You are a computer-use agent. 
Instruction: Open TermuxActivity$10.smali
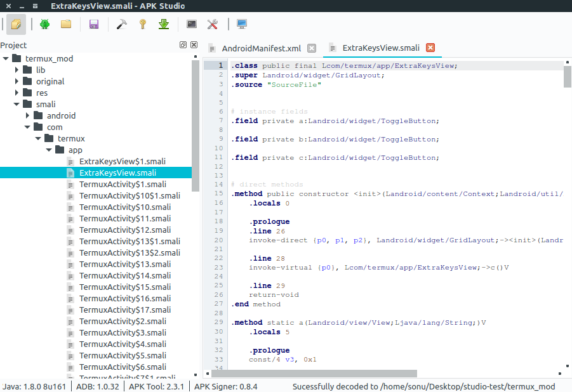tap(125, 207)
